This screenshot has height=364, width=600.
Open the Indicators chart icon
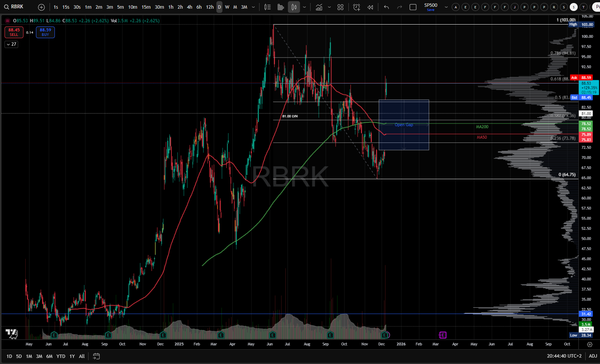click(319, 7)
